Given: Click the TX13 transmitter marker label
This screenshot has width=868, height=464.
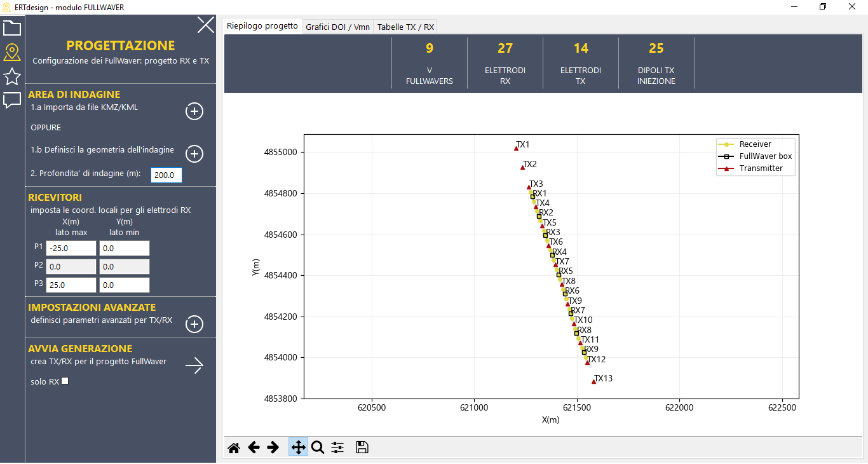Looking at the screenshot, I should pyautogui.click(x=603, y=378).
